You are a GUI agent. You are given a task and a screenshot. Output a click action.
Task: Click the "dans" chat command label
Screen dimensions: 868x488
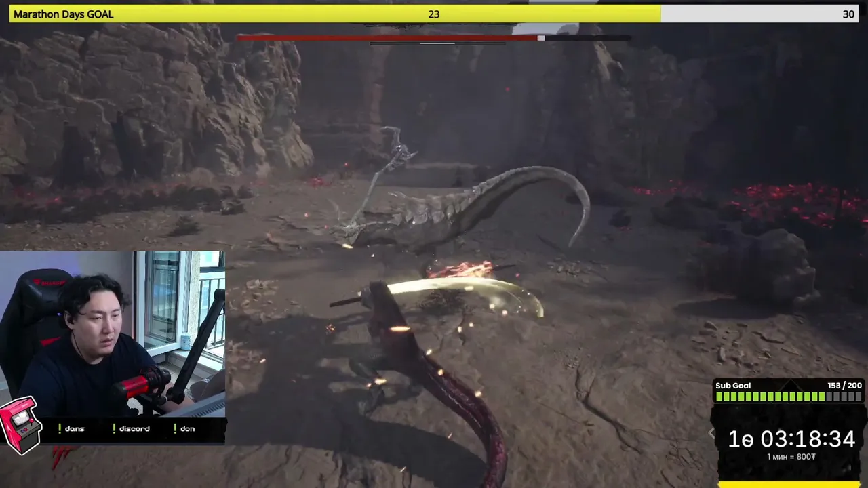tap(75, 428)
